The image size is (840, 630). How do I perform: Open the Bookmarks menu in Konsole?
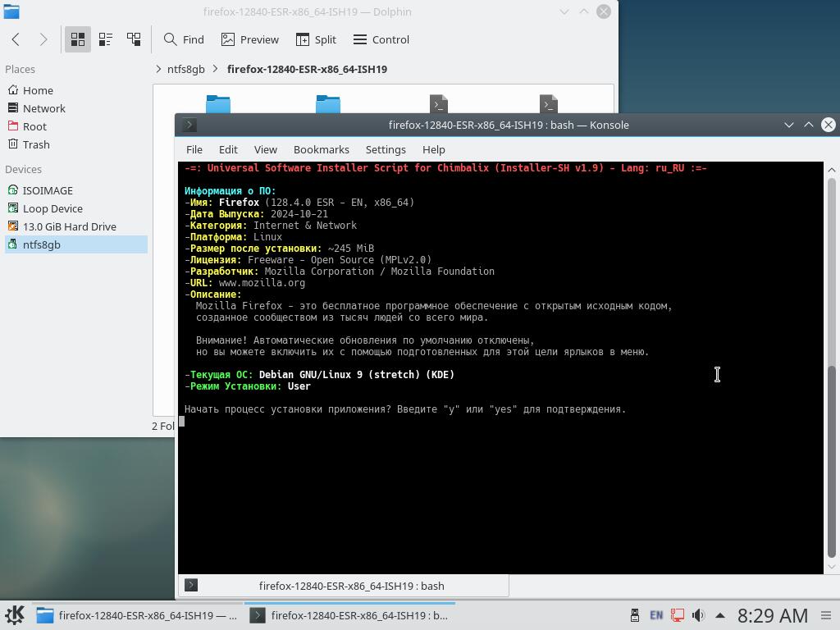[x=321, y=149]
